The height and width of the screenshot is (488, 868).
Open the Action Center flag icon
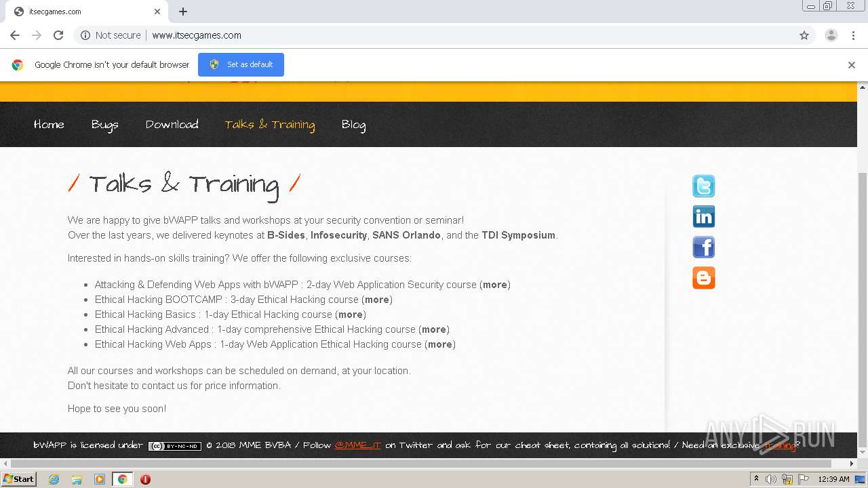804,479
